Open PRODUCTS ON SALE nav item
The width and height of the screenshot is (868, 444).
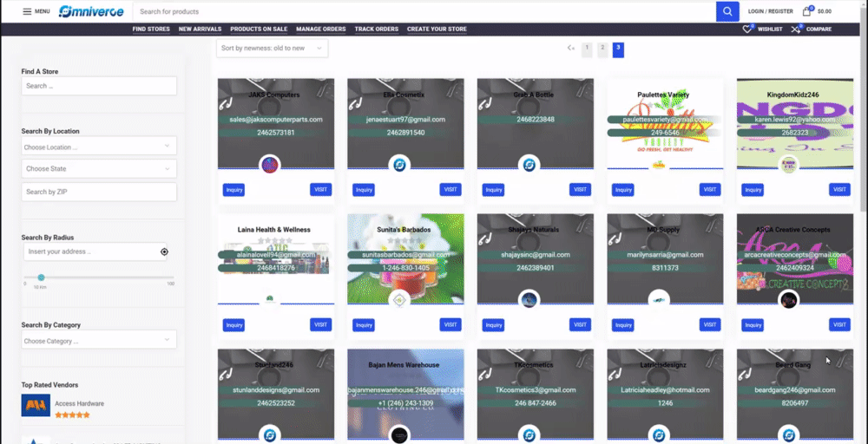(x=259, y=29)
